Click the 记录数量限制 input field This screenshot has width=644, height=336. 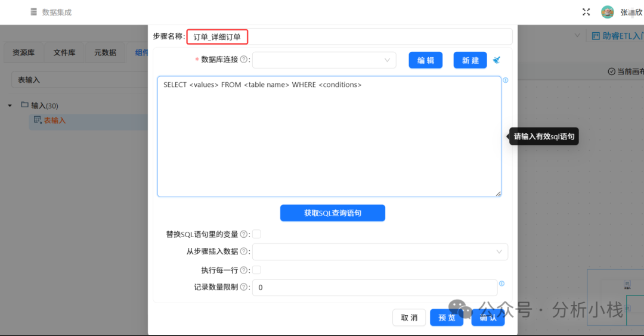(x=374, y=288)
